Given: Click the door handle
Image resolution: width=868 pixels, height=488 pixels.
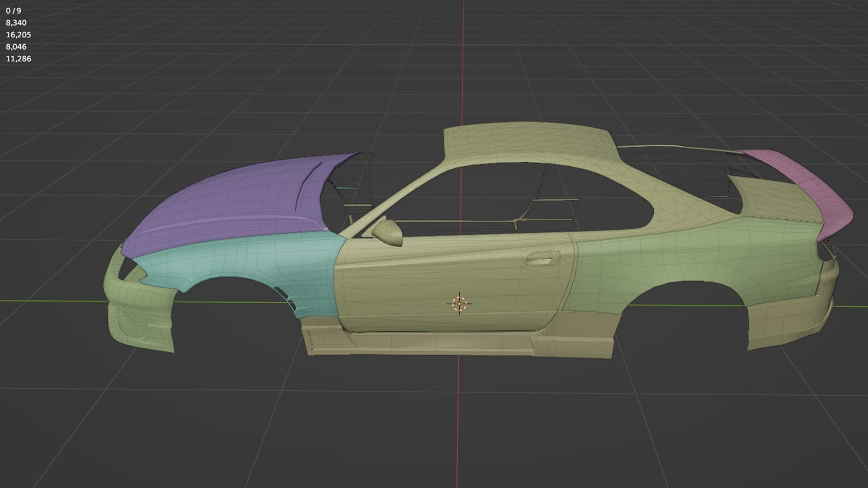Looking at the screenshot, I should [x=540, y=259].
